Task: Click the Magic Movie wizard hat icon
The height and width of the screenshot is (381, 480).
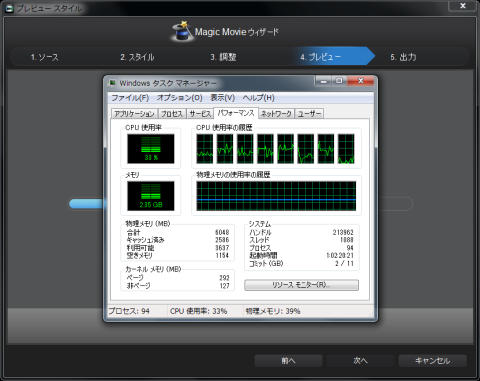Action: (x=183, y=31)
